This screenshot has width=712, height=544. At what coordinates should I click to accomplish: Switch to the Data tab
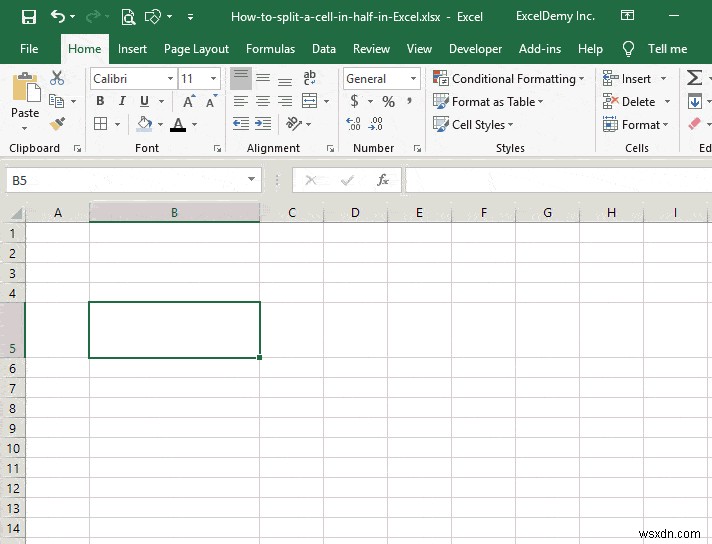(324, 49)
